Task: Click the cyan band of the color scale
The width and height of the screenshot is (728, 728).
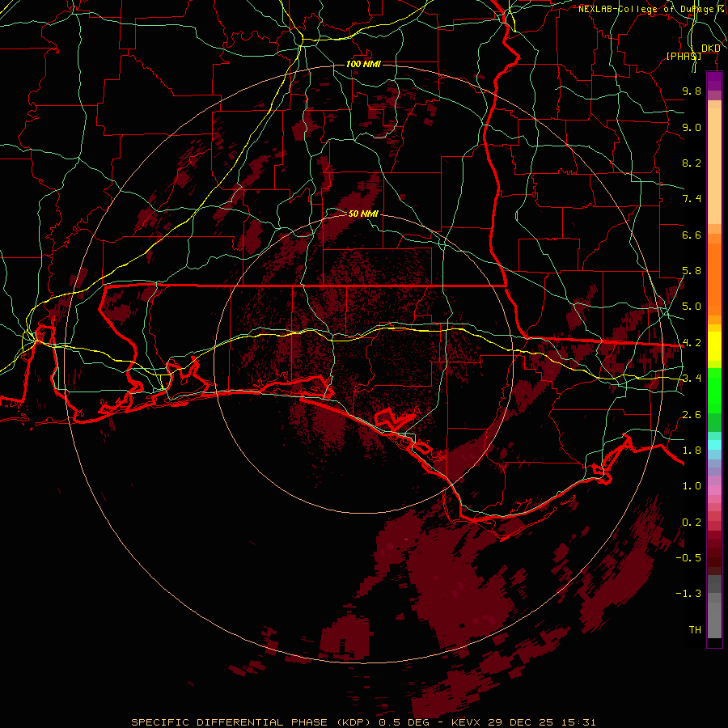Action: (x=714, y=445)
